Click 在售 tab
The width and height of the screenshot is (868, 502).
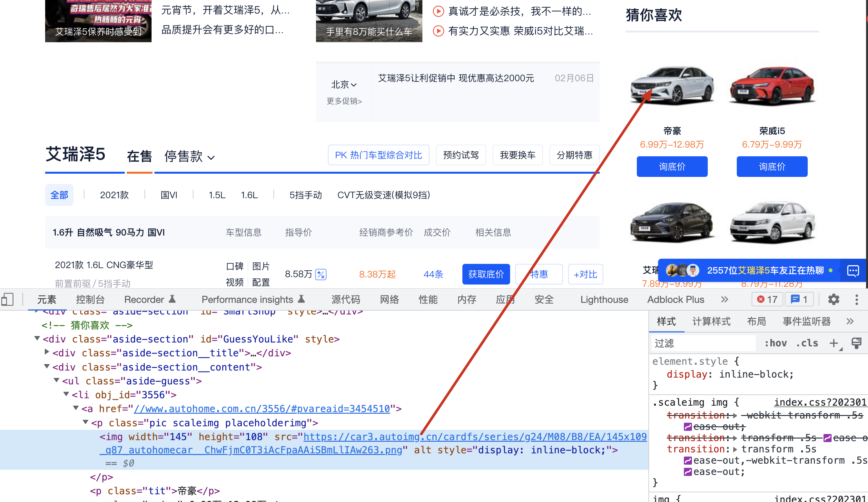[x=139, y=156]
